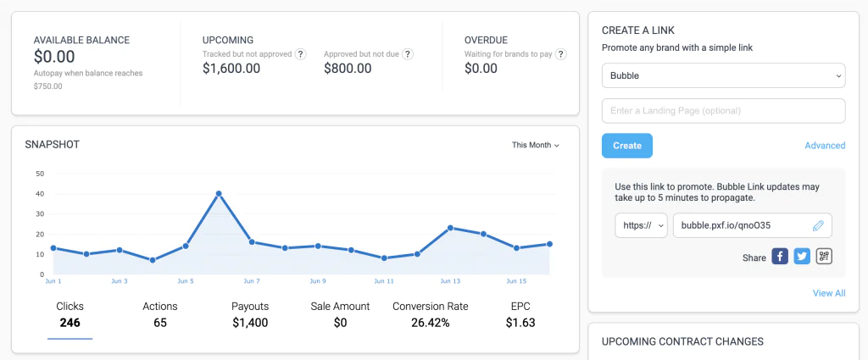Open Approved but not due help icon
The width and height of the screenshot is (868, 360).
[408, 54]
